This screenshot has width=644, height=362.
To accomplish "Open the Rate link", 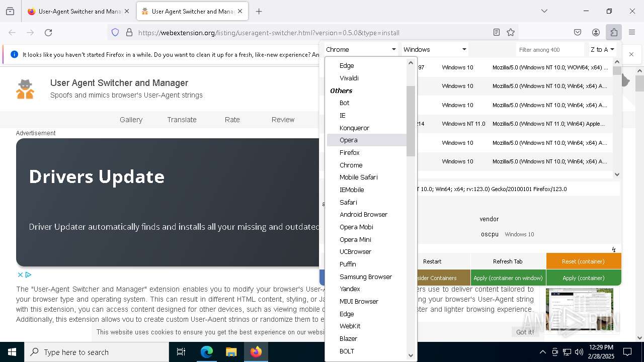I will (x=232, y=120).
